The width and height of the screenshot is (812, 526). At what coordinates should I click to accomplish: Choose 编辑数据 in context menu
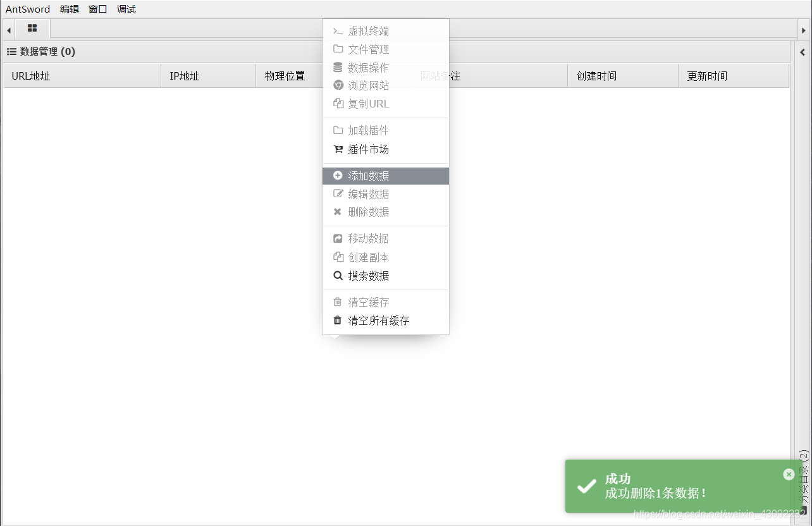click(386, 194)
